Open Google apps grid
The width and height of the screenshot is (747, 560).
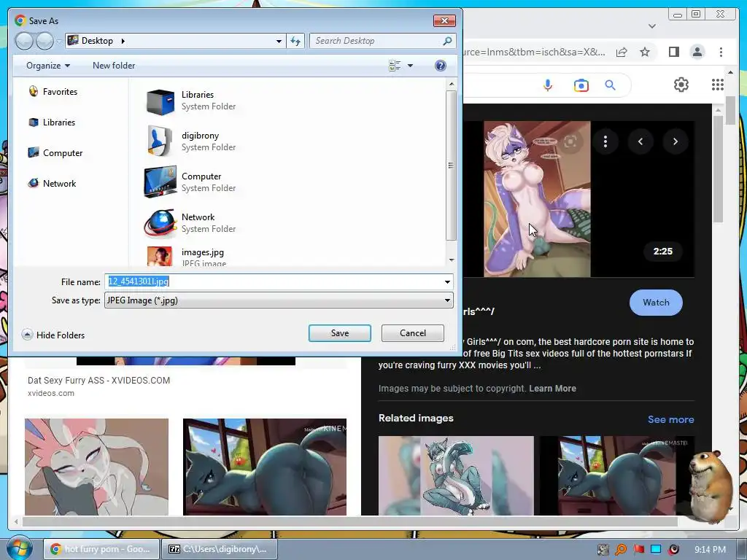(x=718, y=85)
